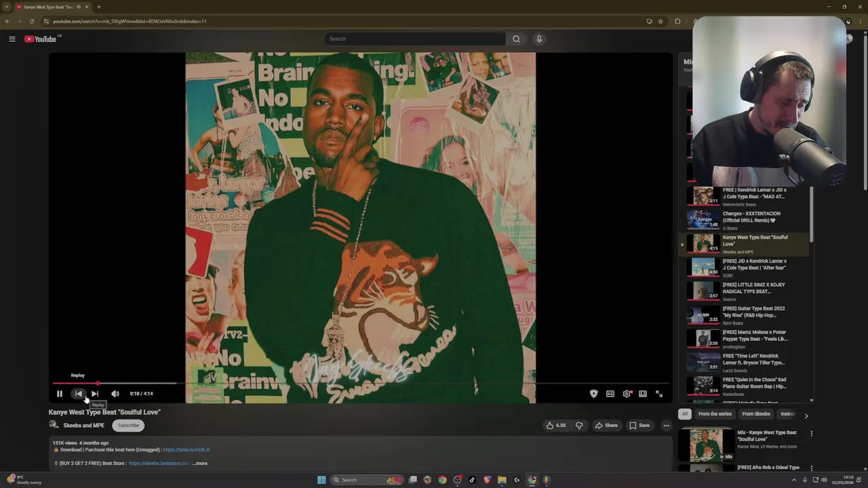Viewport: 868px width, 488px height.
Task: Go back in the browser
Action: click(7, 21)
